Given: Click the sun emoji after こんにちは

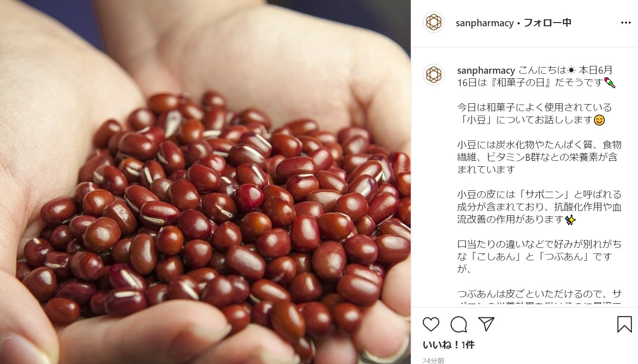Looking at the screenshot, I should 571,70.
